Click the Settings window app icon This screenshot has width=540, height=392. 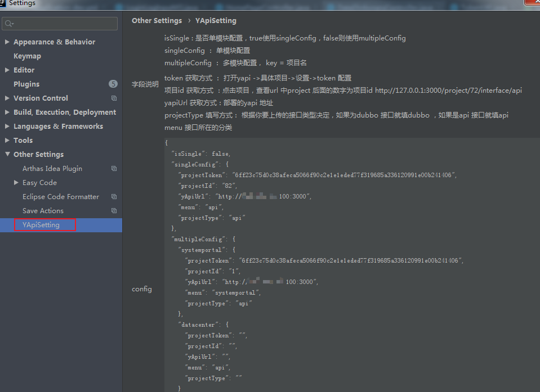[3, 3]
